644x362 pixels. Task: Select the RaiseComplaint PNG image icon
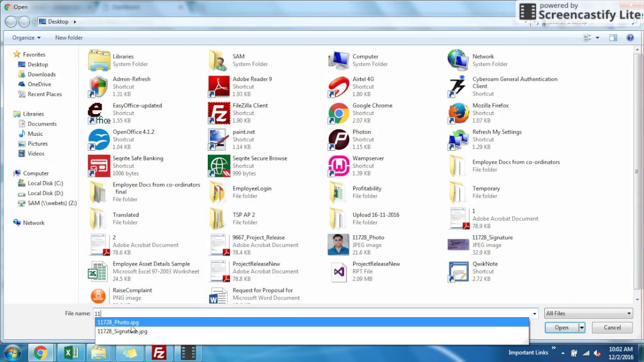click(x=99, y=296)
